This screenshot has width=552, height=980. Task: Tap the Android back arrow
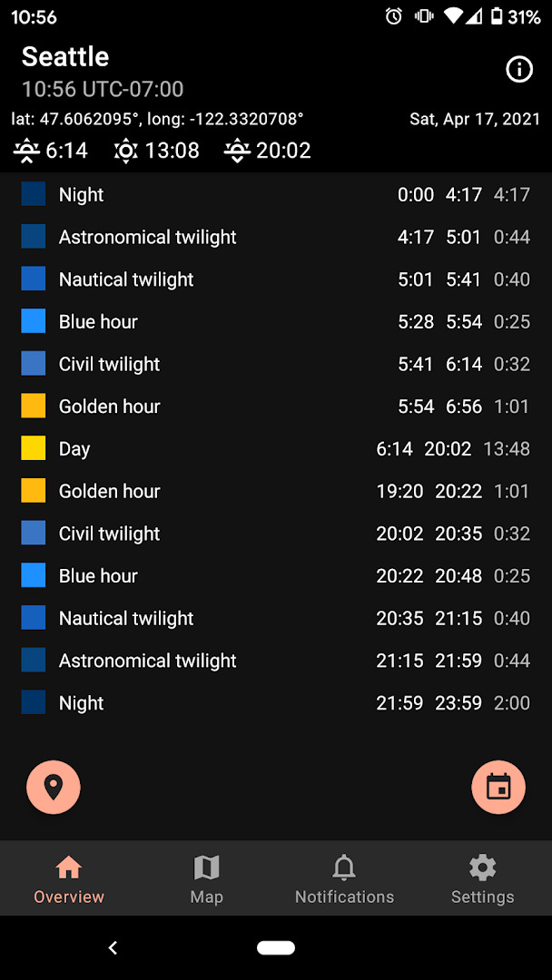[x=113, y=947]
